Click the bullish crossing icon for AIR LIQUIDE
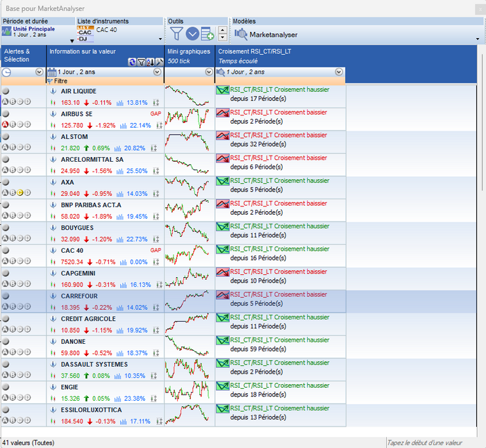The height and width of the screenshot is (448, 486). [x=223, y=90]
